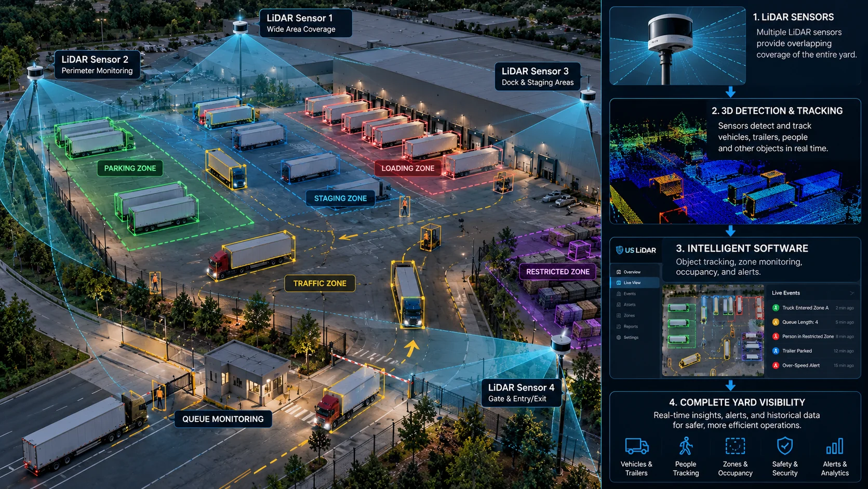
Task: Click the LiDAR Sensor 3 Dock & Staging label
Action: pos(538,76)
